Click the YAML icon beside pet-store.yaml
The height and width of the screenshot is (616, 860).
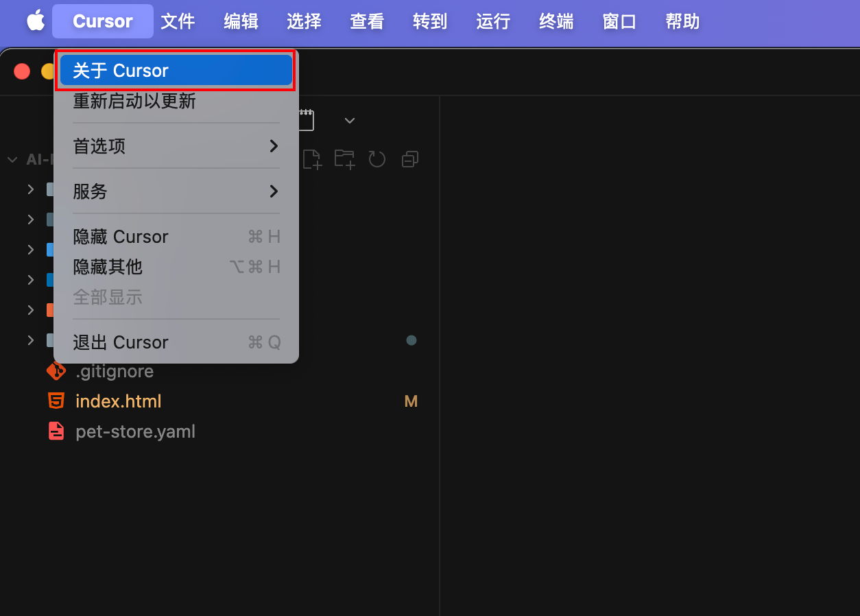coord(56,431)
